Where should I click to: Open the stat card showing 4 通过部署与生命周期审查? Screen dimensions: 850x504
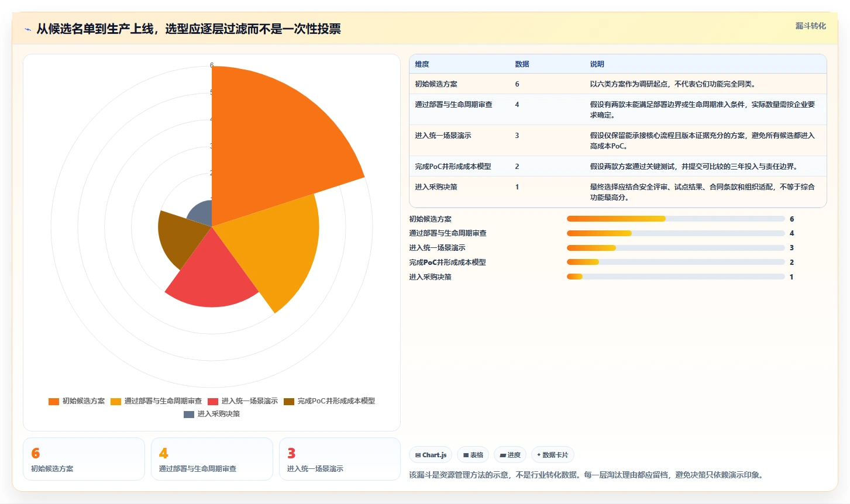click(x=212, y=459)
